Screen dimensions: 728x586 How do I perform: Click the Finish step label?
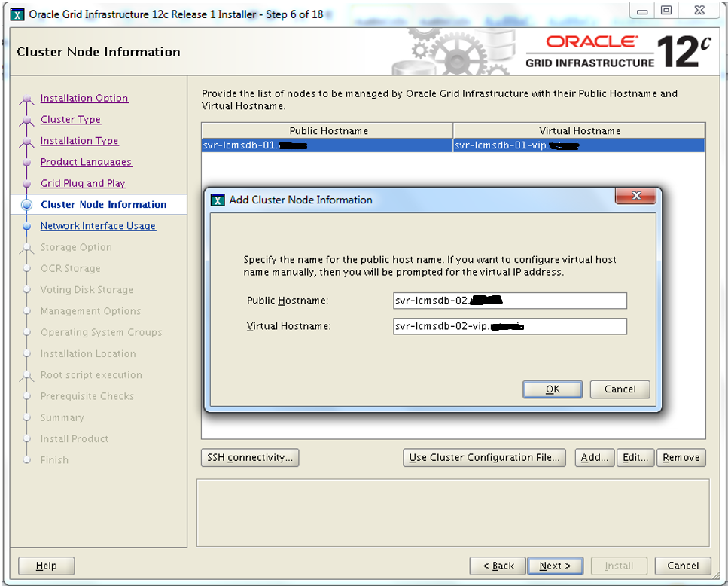coord(54,460)
